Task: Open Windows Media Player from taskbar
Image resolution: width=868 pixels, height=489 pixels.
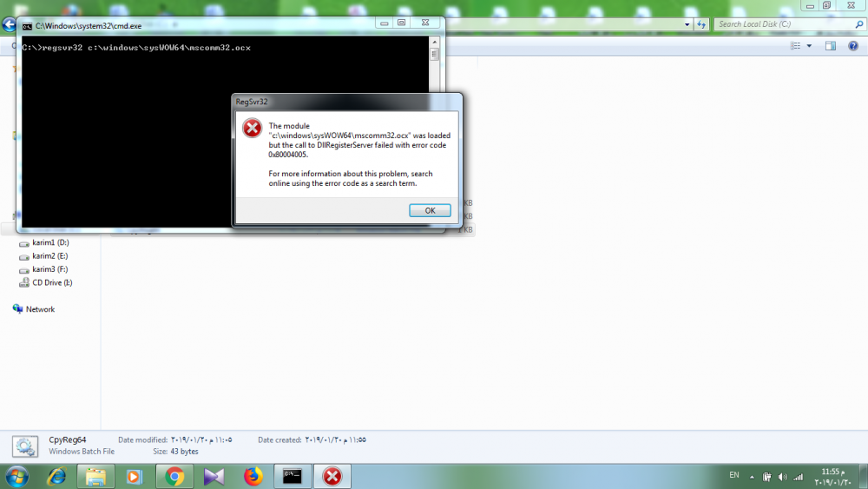Action: (135, 476)
